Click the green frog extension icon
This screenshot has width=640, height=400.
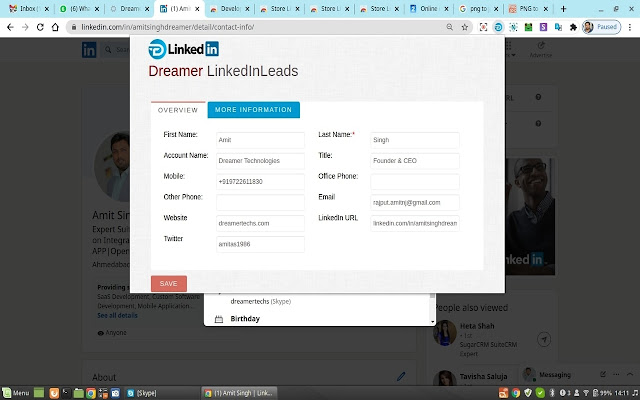[529, 27]
